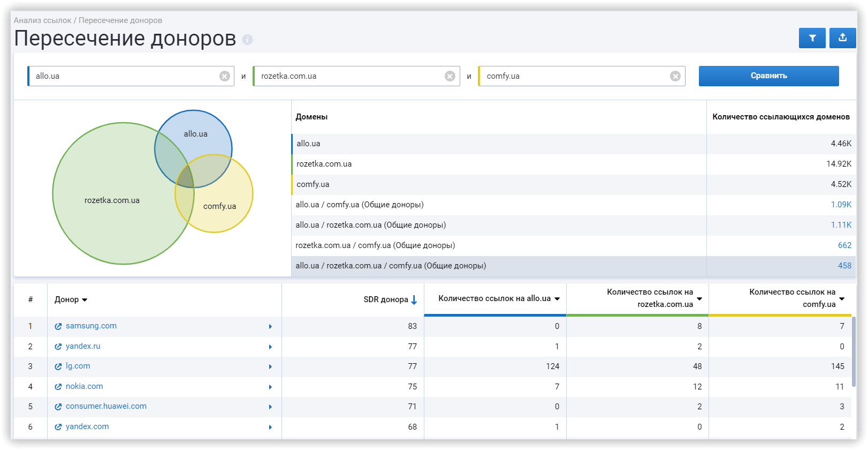Screen dimensions: 868x450
Task: Click the table vertical scrollbar
Action: (854, 351)
